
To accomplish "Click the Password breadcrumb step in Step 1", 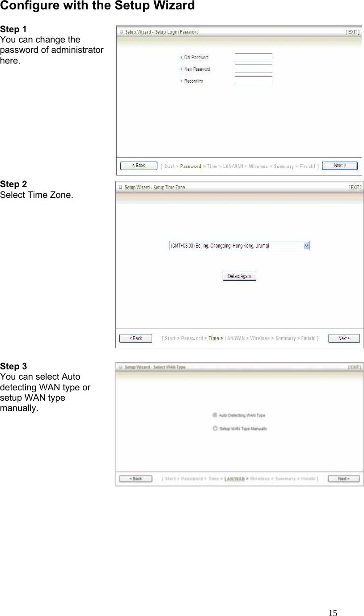I will pyautogui.click(x=190, y=167).
